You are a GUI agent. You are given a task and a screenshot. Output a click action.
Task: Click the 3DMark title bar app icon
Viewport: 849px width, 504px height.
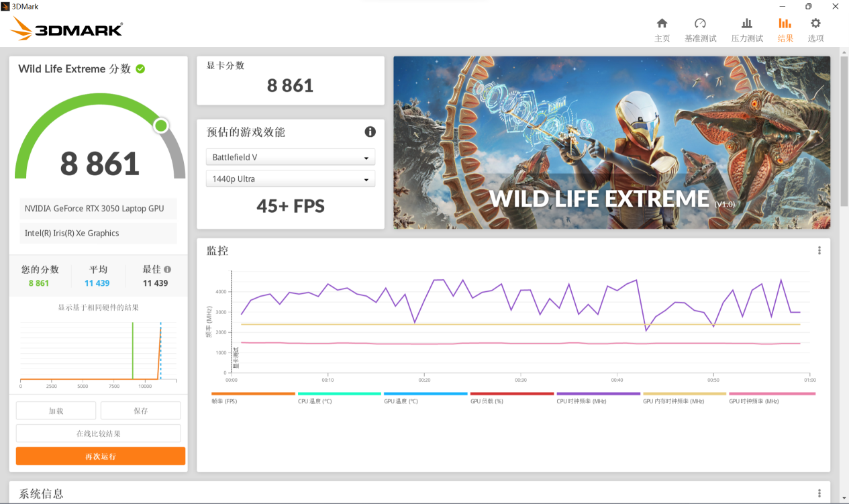[5, 6]
